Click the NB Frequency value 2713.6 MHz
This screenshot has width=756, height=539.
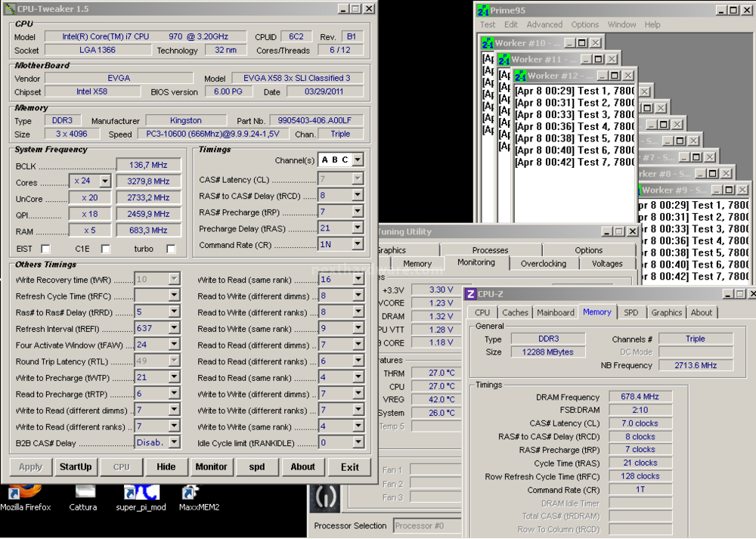pyautogui.click(x=696, y=365)
